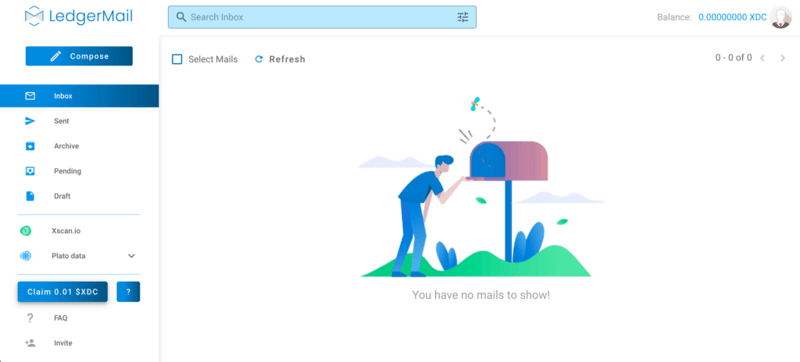Open the FAQ page

(x=61, y=318)
